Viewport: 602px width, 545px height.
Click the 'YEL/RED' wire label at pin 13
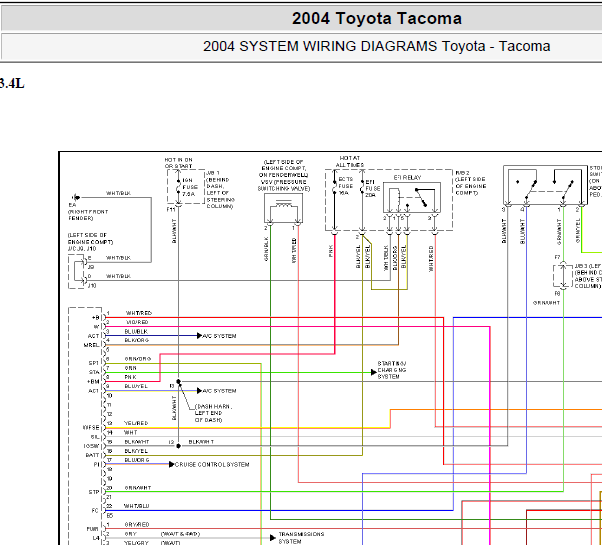tap(136, 423)
